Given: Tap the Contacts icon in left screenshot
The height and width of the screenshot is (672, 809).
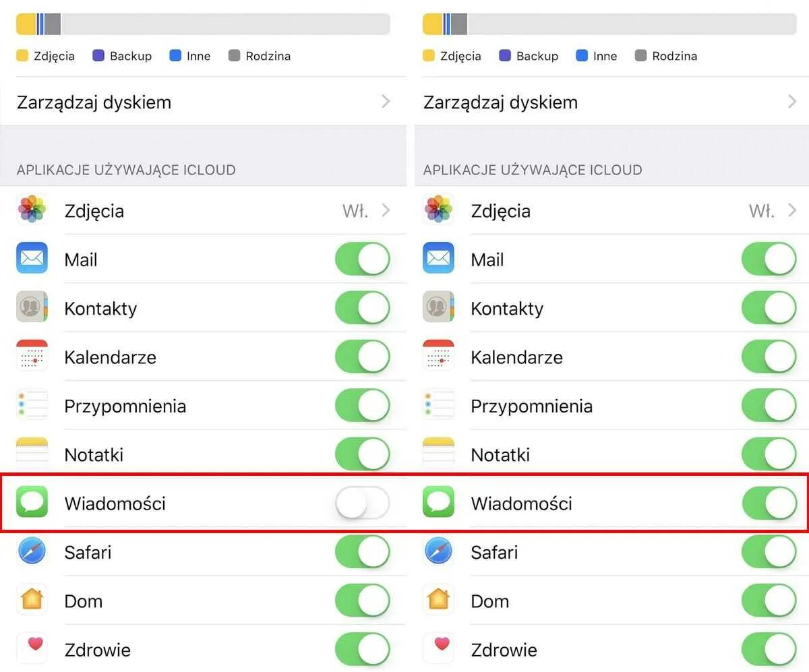Looking at the screenshot, I should [x=32, y=308].
